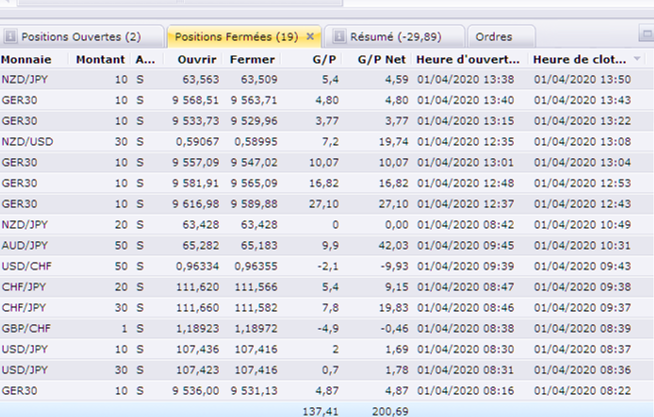
Task: Sort by Ouvrir column header
Action: tap(197, 60)
